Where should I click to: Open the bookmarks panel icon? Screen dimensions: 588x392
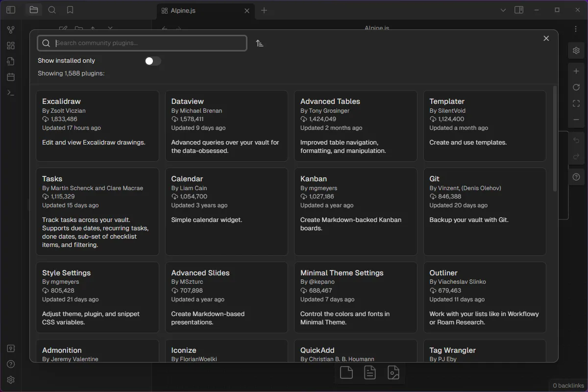[70, 10]
